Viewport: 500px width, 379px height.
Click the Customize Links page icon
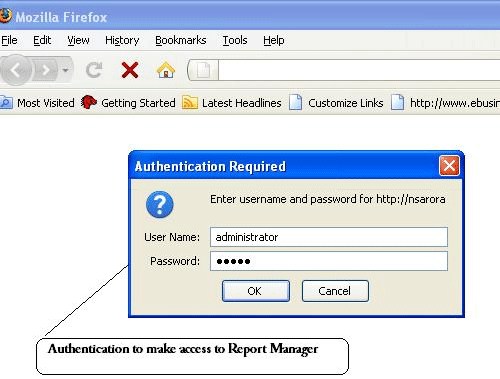click(x=295, y=102)
